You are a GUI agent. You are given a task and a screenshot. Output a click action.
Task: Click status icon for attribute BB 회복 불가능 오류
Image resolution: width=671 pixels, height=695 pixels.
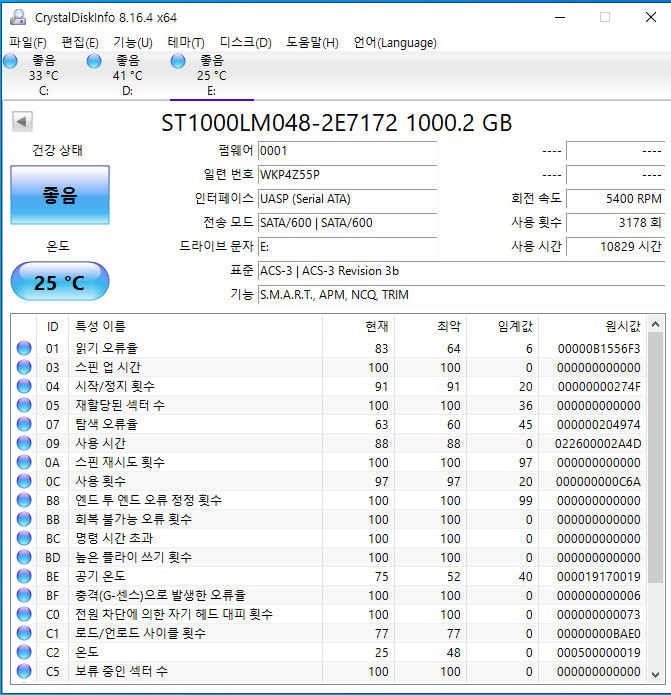[24, 519]
